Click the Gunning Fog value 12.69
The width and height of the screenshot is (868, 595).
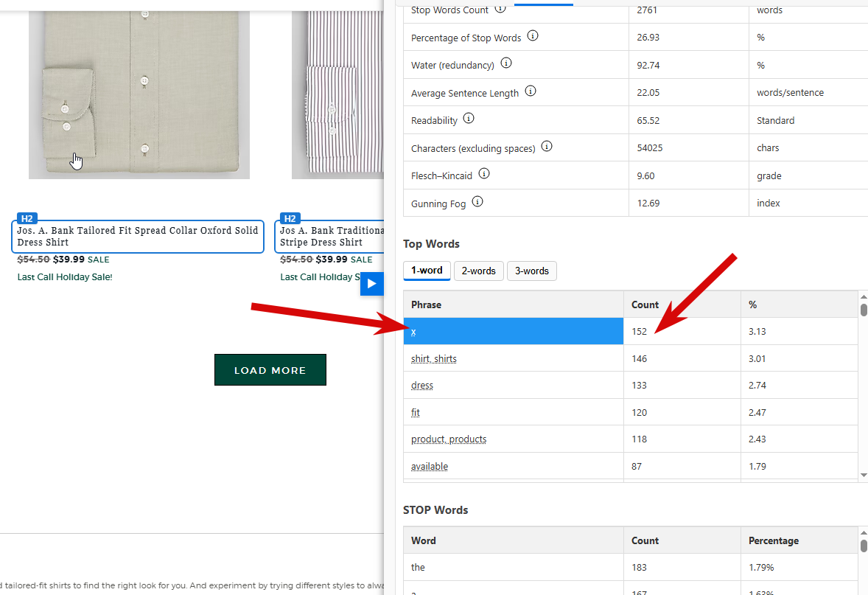pos(648,203)
